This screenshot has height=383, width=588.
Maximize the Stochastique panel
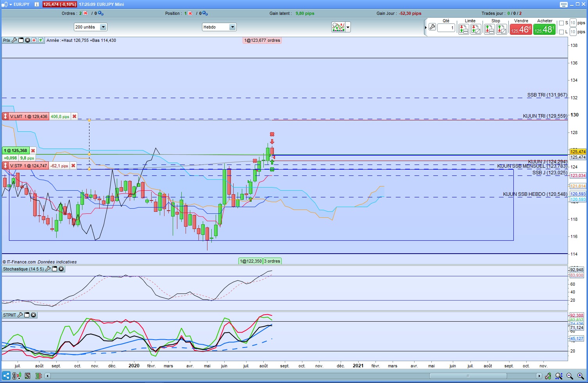[x=55, y=269]
